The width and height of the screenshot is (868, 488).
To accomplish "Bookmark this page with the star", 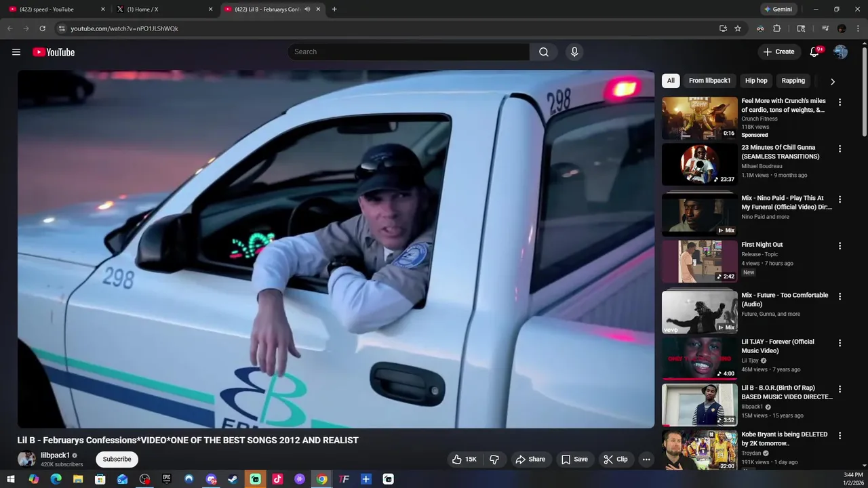I will pyautogui.click(x=738, y=28).
